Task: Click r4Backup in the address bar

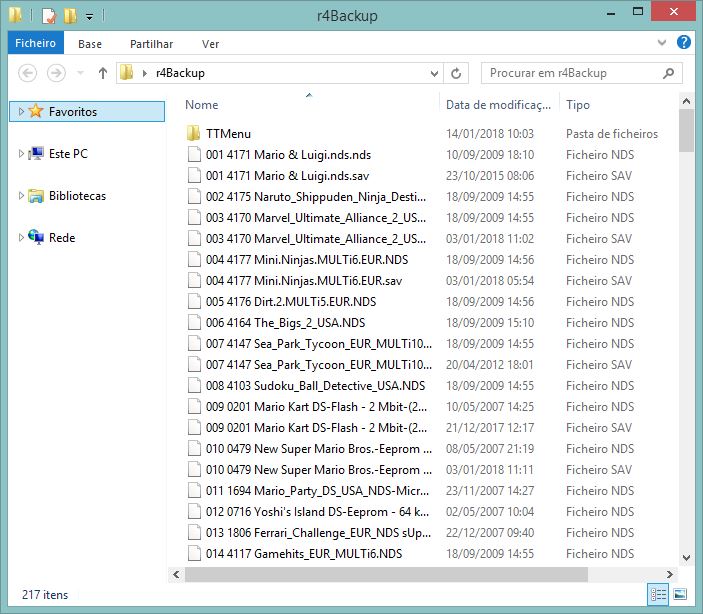Action: coord(180,73)
